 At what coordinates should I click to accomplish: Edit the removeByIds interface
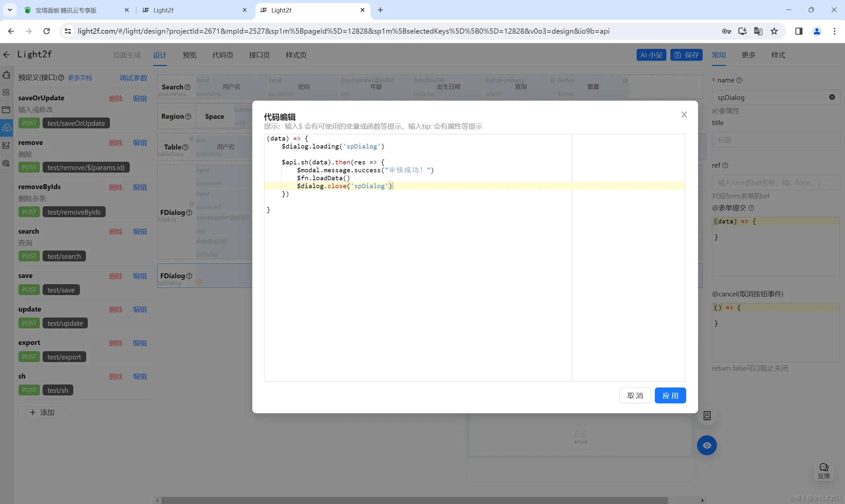pyautogui.click(x=140, y=187)
